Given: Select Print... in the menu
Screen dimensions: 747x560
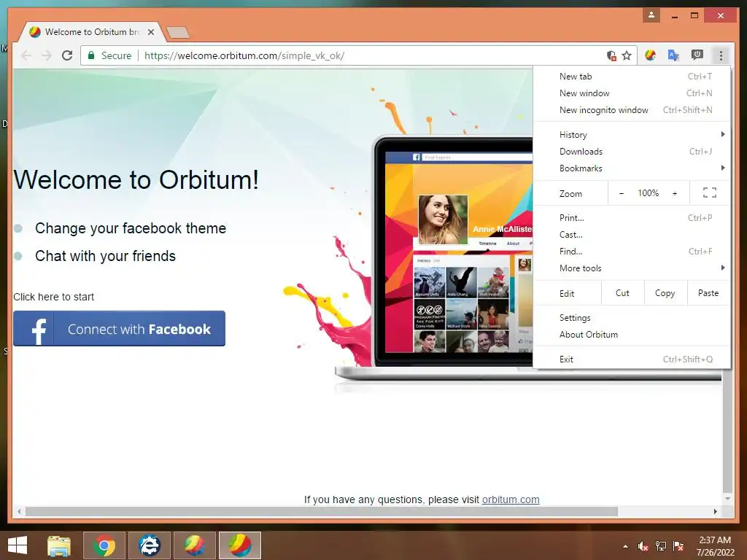Looking at the screenshot, I should point(632,218).
